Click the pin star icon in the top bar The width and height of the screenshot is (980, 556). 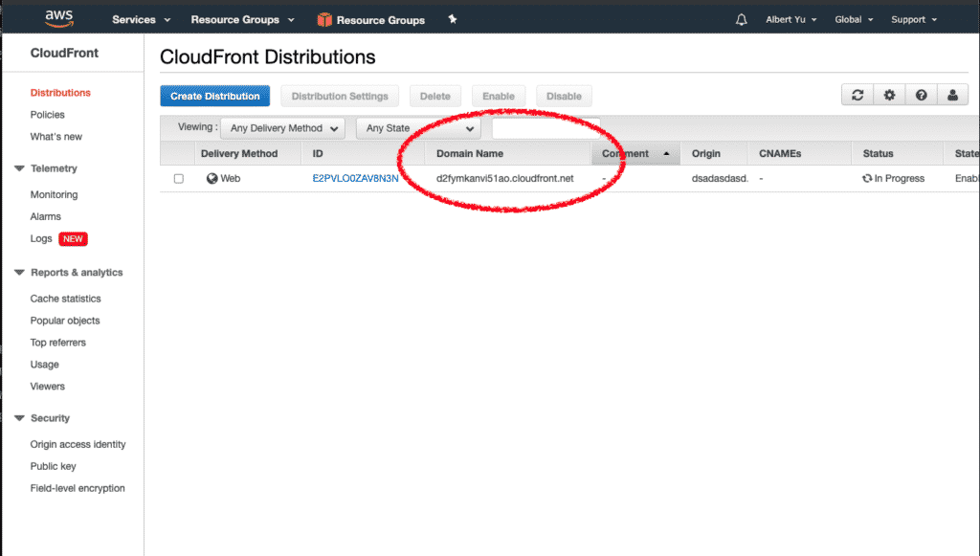[453, 19]
